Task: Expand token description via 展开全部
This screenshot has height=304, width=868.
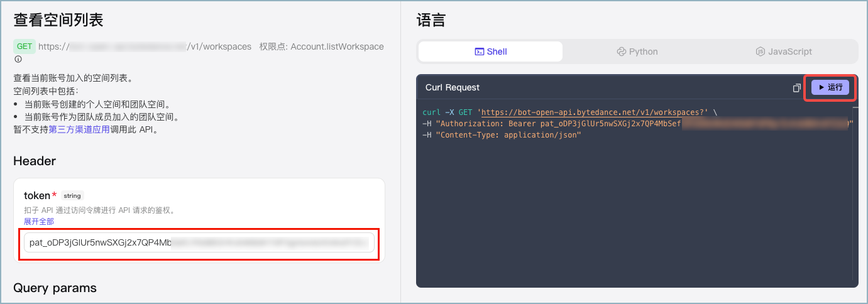Action: click(39, 221)
